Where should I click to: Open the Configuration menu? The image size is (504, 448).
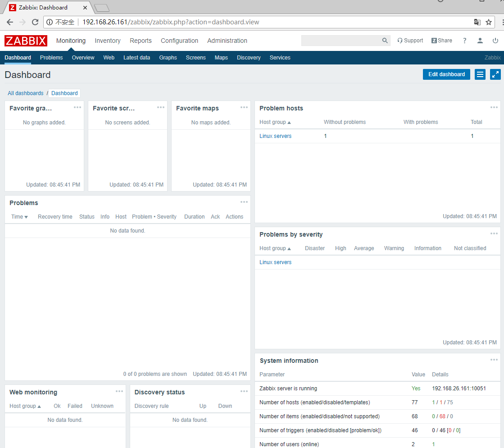tap(179, 41)
